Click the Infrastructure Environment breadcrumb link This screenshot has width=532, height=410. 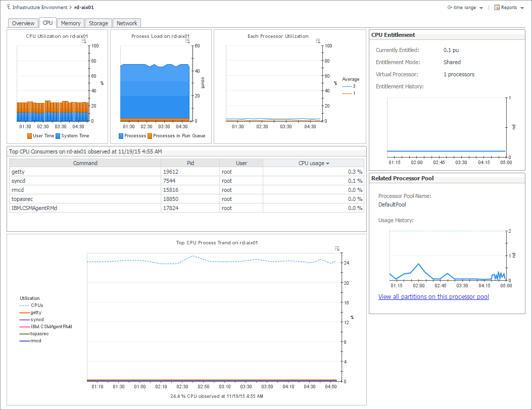coord(39,8)
